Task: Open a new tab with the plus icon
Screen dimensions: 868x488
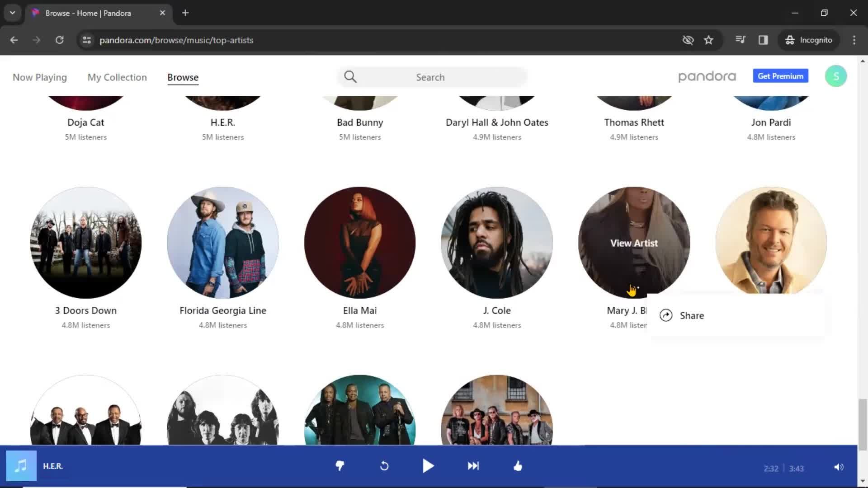Action: (185, 13)
